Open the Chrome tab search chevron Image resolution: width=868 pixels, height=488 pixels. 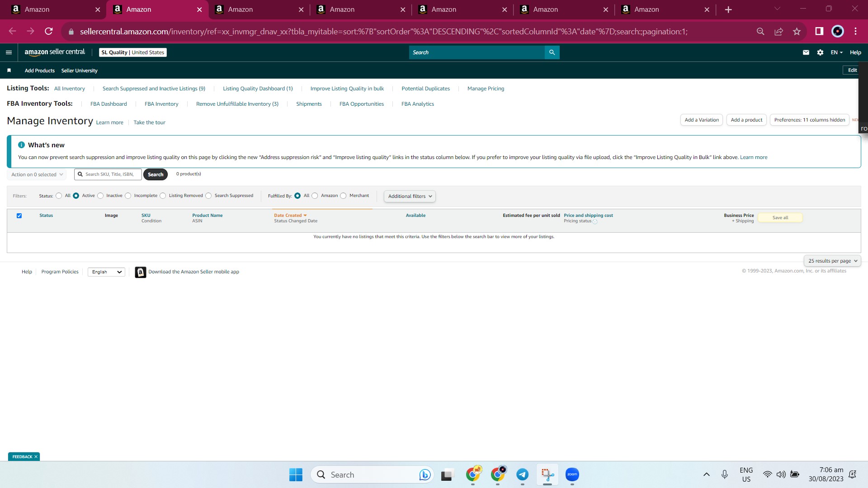[x=777, y=9]
